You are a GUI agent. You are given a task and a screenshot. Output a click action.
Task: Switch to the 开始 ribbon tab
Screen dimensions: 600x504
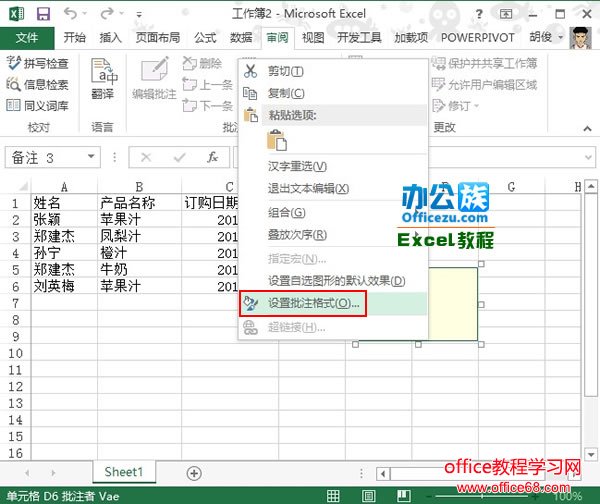click(75, 38)
